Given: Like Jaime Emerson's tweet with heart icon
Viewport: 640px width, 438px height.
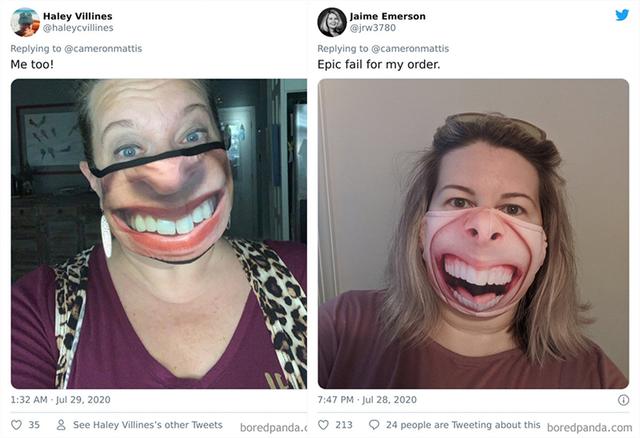Looking at the screenshot, I should [325, 425].
